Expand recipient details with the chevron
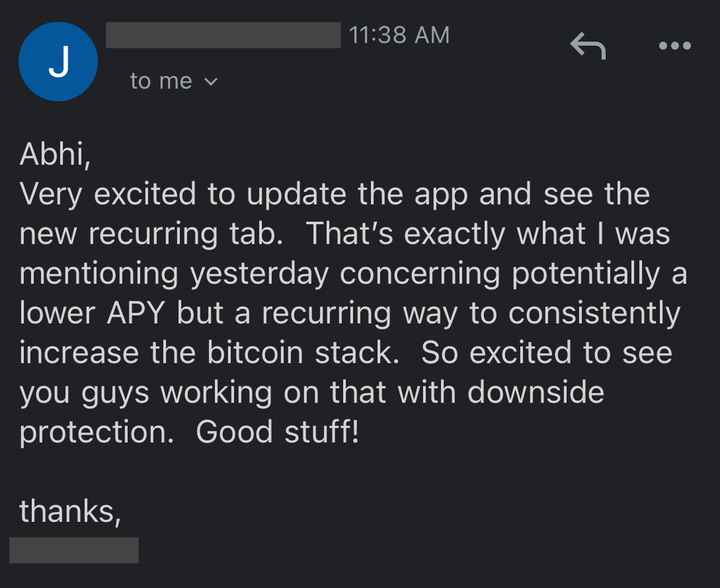The width and height of the screenshot is (720, 588). [211, 82]
